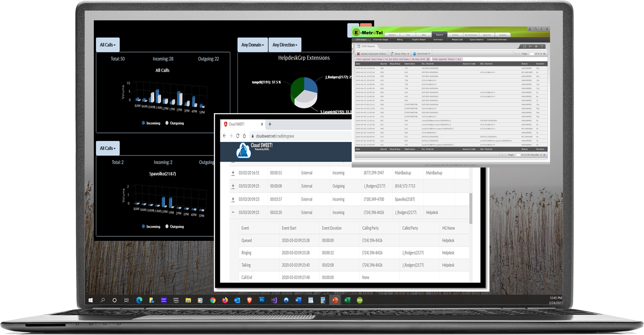The image size is (644, 335).
Task: Expand the 03/02/20 16:51 call row
Action: (233, 173)
